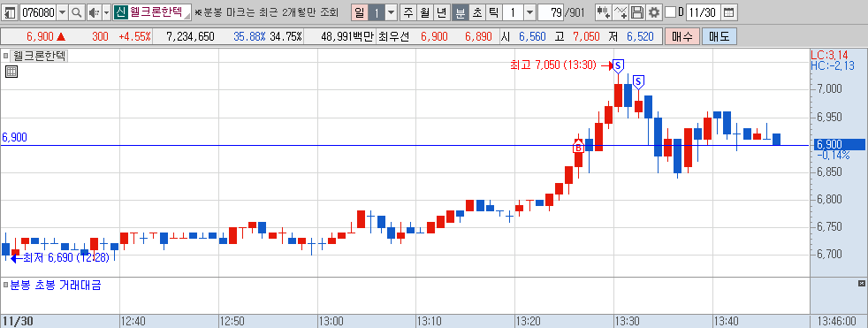Click the 13:46:00 time readout

click(838, 321)
